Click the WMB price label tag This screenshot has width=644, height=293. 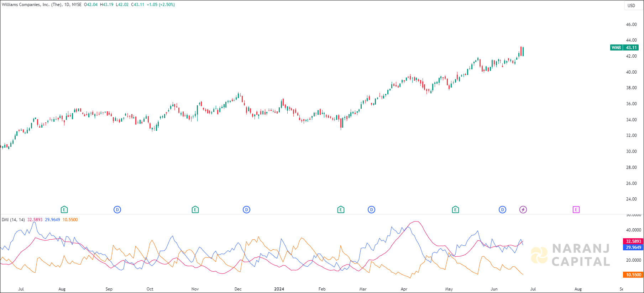click(616, 48)
